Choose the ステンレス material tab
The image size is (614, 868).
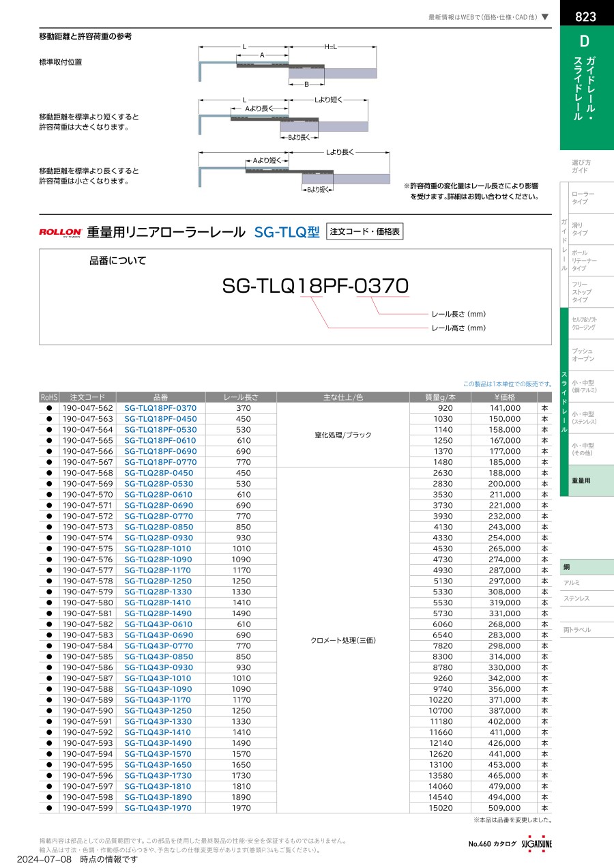pos(576,598)
